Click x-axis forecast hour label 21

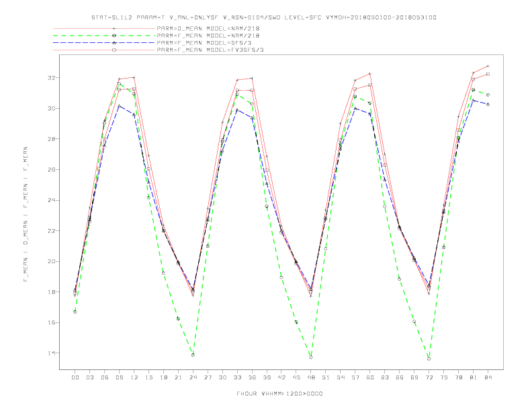178,377
